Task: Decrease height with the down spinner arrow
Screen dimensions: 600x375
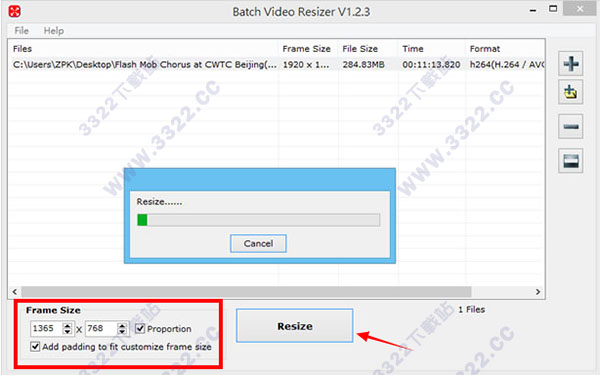Action: coord(122,332)
